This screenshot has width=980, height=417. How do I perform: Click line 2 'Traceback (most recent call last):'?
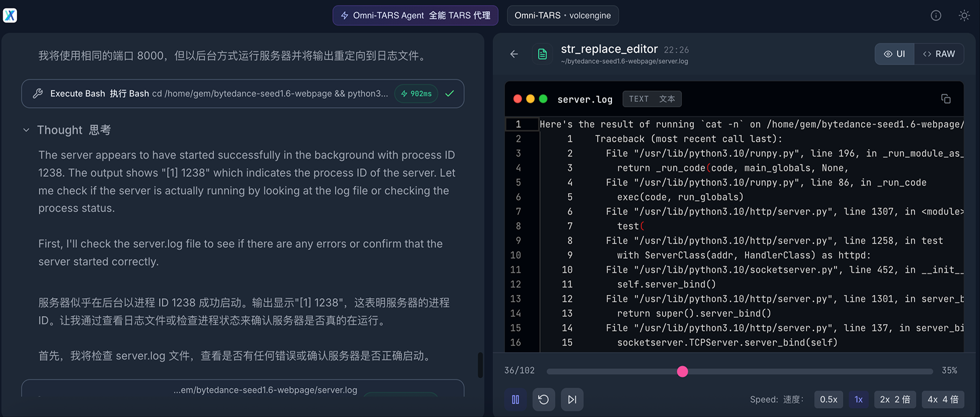[x=688, y=139]
